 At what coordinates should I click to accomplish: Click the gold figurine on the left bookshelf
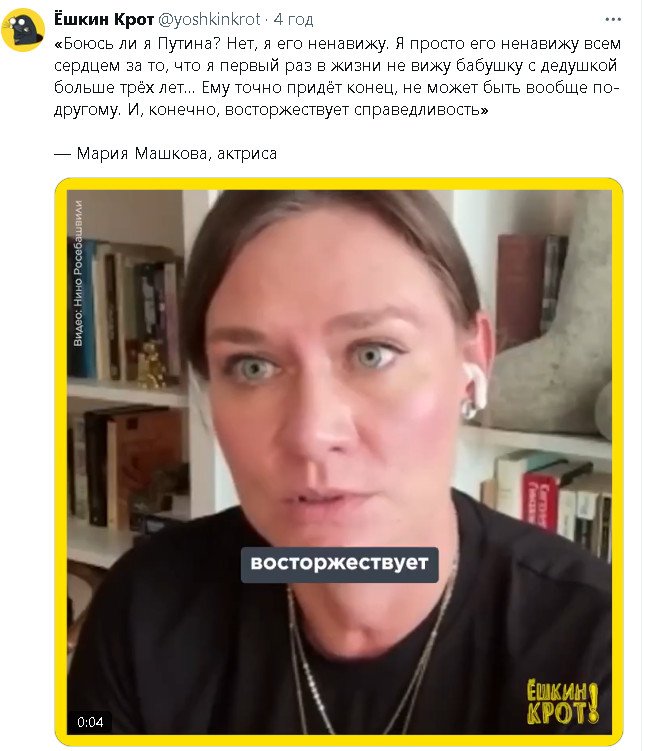point(152,364)
